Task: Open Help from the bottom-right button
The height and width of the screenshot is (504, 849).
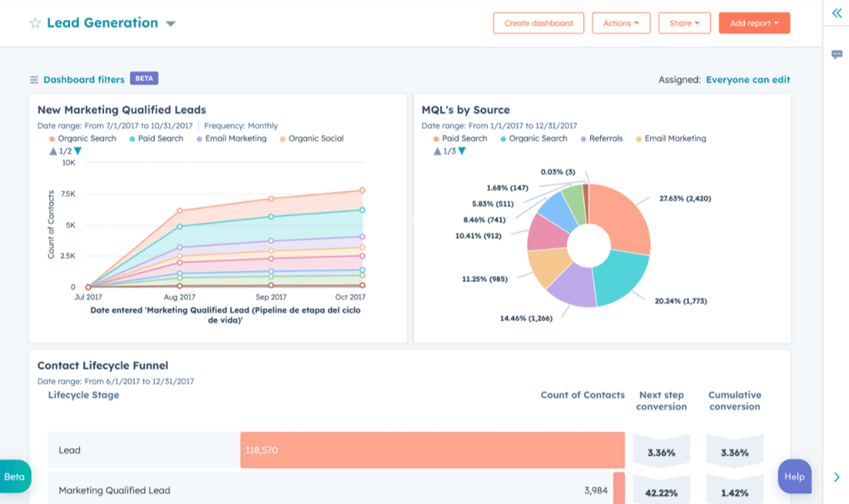Action: pos(794,477)
